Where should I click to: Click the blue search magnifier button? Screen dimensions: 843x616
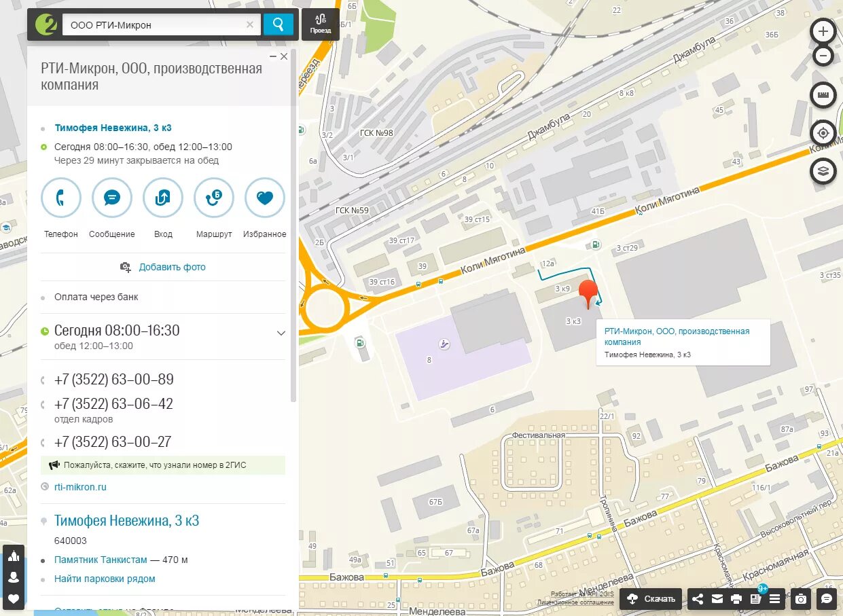[x=279, y=24]
